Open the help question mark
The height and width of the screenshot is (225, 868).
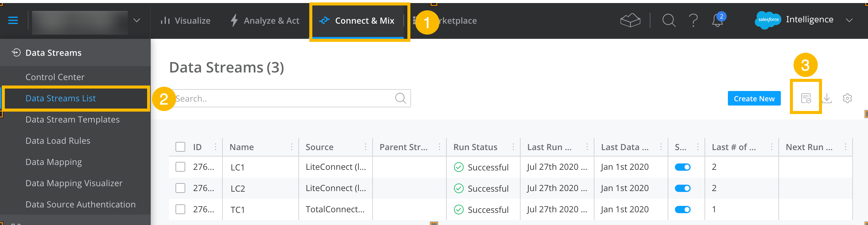pyautogui.click(x=693, y=20)
